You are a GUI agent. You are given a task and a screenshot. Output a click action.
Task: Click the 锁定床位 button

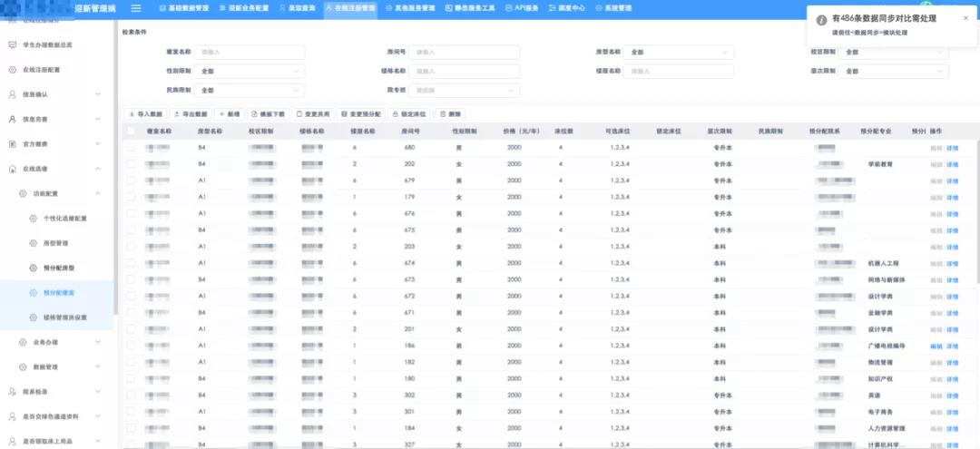click(x=409, y=114)
